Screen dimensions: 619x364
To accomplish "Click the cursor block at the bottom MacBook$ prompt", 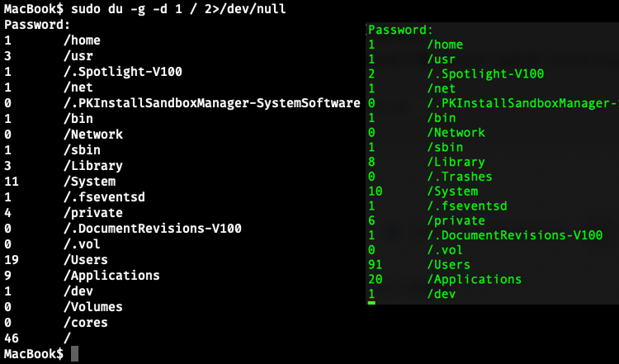I will click(75, 354).
